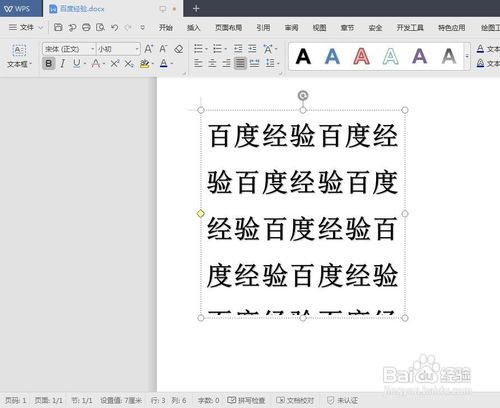This screenshot has width=500, height=408.
Task: Click 文档校对 in status bar
Action: [295, 400]
